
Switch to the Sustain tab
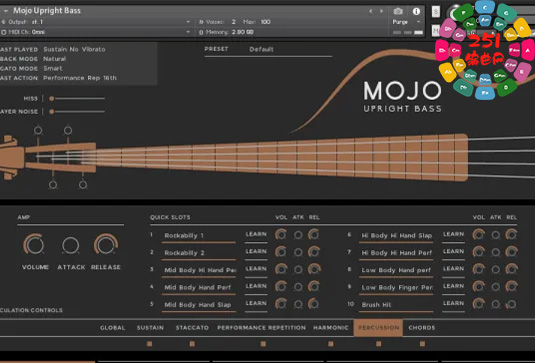(150, 328)
